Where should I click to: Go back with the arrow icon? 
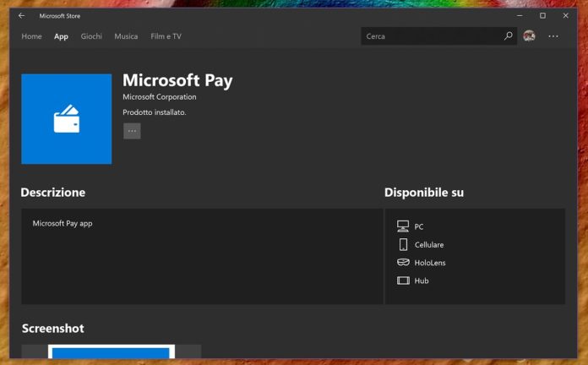tap(21, 16)
